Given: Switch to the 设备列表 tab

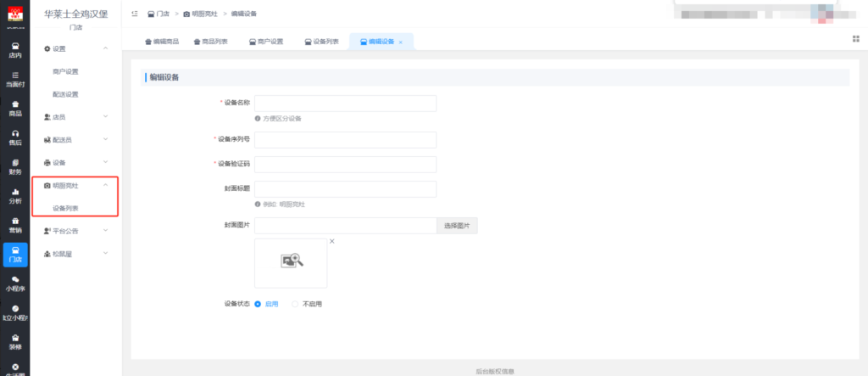Looking at the screenshot, I should coord(321,42).
